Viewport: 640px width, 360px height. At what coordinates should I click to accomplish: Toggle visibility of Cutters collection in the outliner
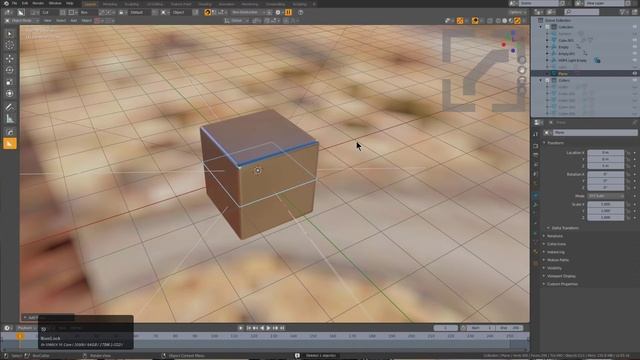pos(635,80)
